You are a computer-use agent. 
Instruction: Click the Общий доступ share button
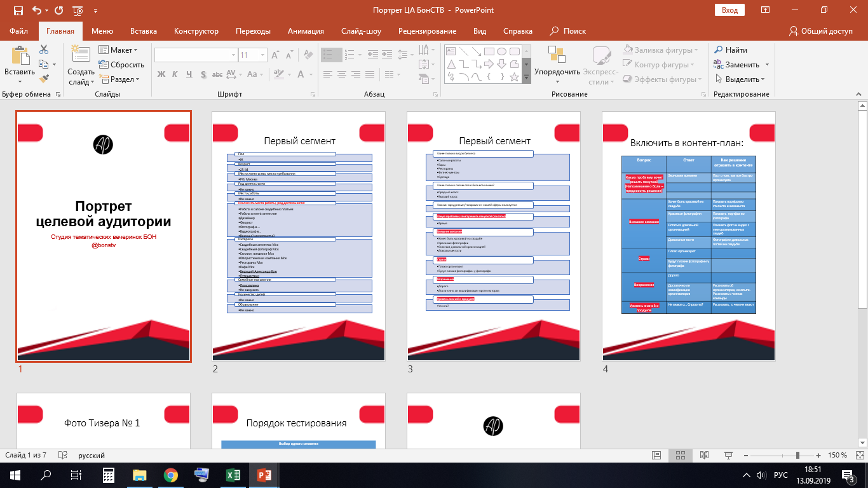tap(820, 31)
